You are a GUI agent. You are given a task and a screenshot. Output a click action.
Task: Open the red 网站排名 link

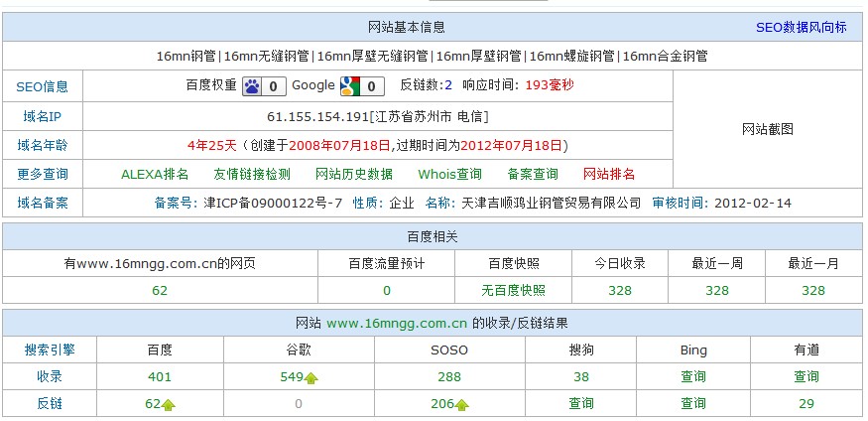609,174
